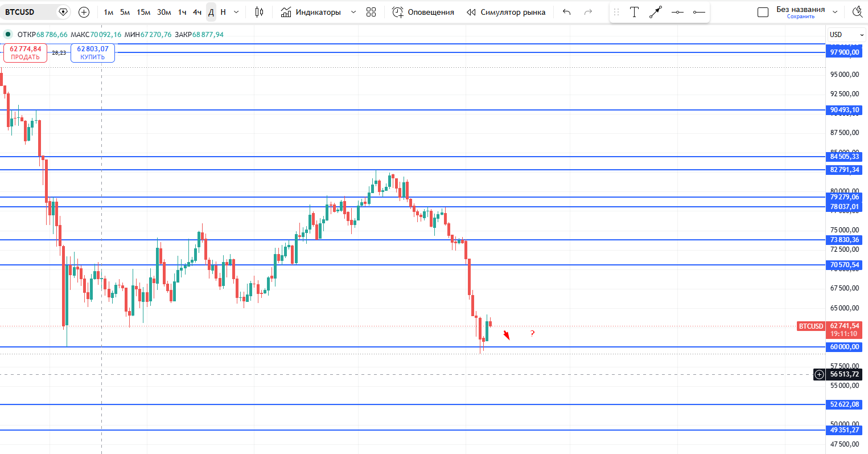Open quick search lightning icon
868x454 pixels.
pos(858,12)
